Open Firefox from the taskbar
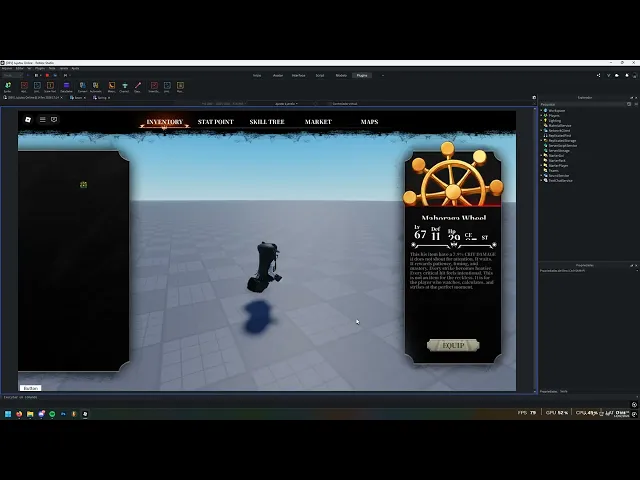Image resolution: width=640 pixels, height=480 pixels. pyautogui.click(x=19, y=414)
